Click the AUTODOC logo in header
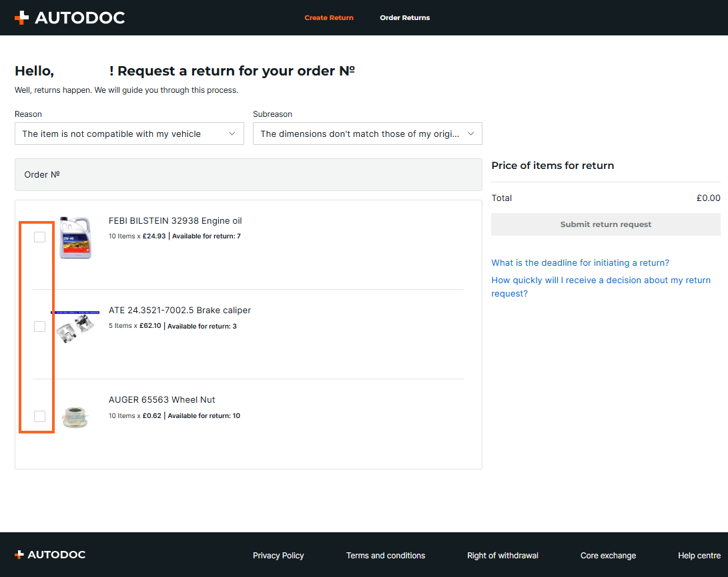 pos(70,18)
